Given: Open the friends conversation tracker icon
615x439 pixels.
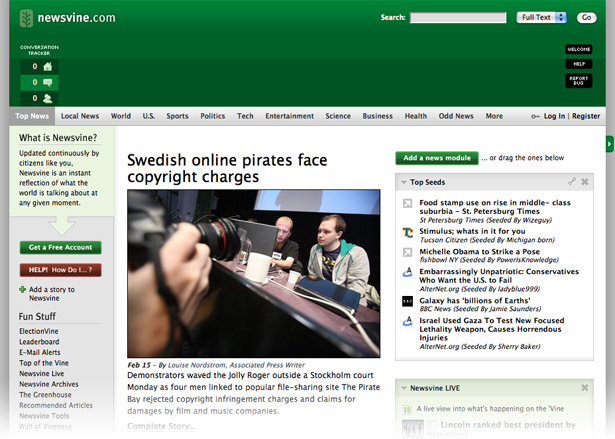Looking at the screenshot, I should tap(48, 98).
